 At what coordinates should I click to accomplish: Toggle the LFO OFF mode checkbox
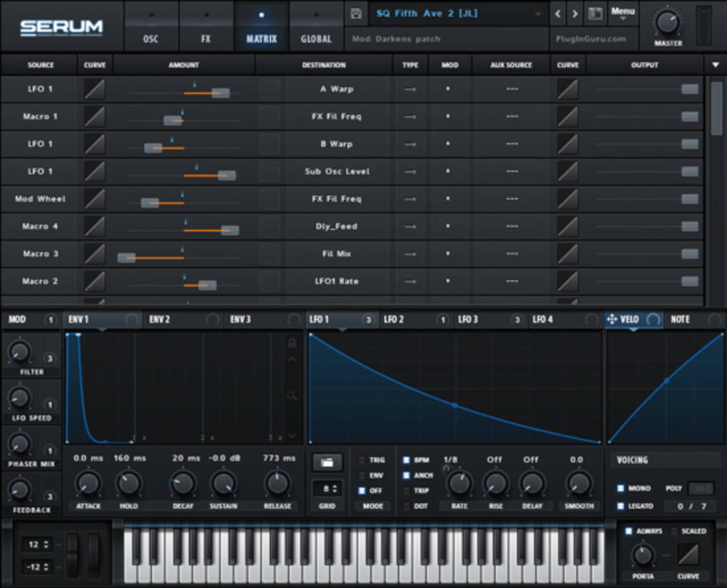point(362,490)
